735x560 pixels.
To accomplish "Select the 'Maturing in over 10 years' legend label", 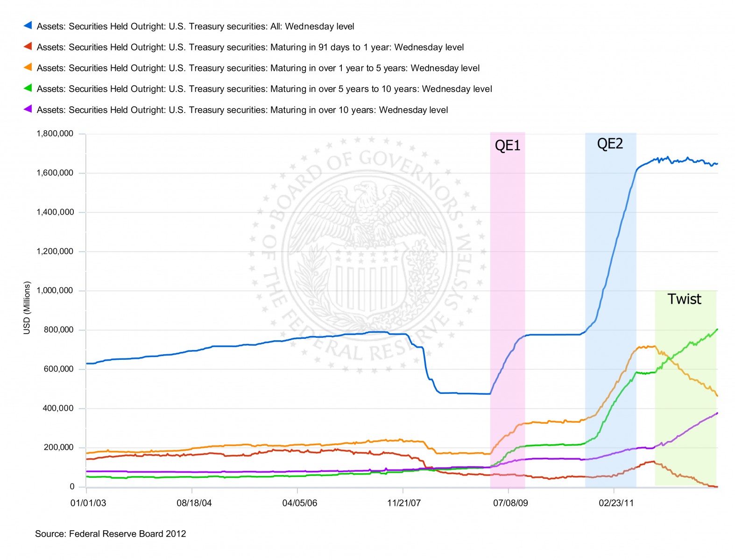I will [x=242, y=110].
